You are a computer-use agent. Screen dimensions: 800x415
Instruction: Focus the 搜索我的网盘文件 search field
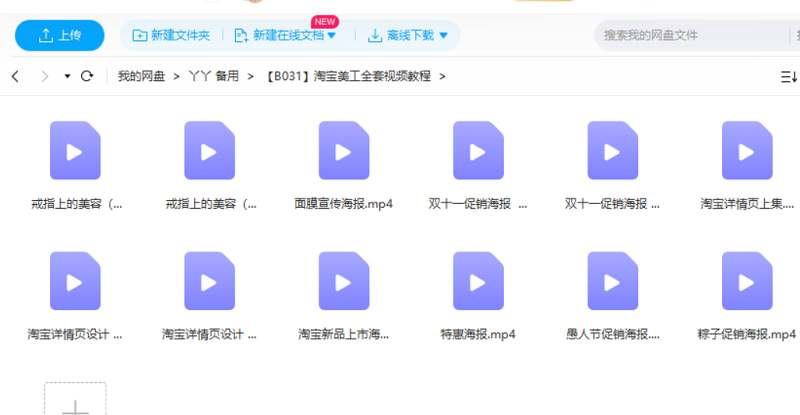(x=690, y=36)
